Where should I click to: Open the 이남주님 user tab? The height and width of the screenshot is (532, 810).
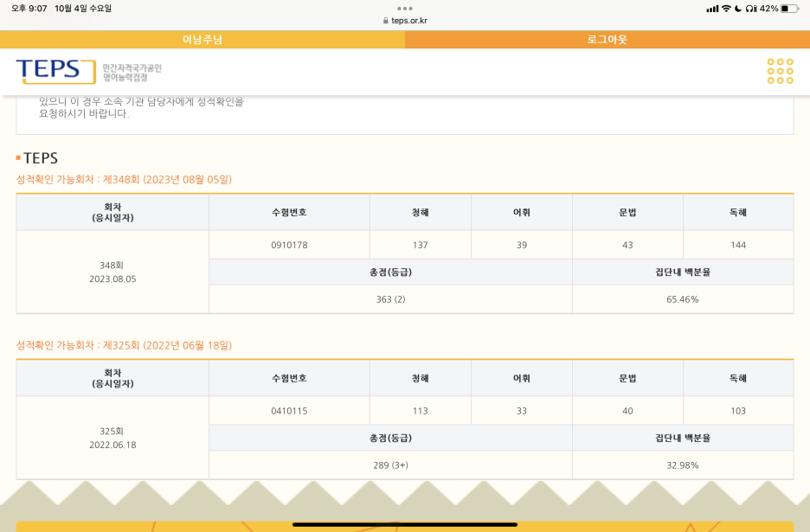click(202, 39)
